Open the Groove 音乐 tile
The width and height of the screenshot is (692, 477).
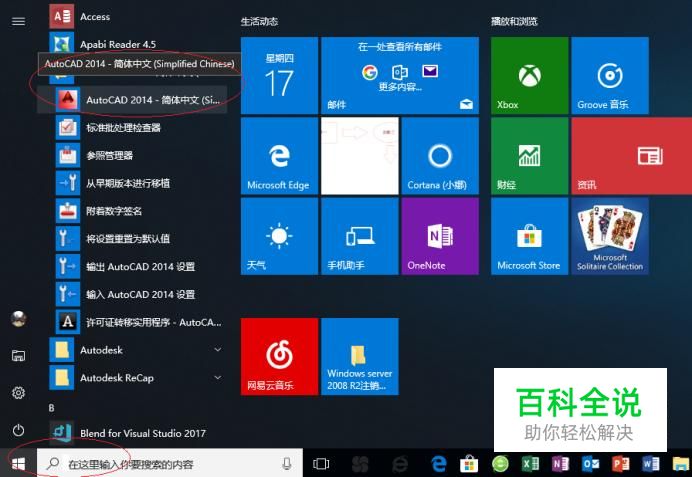[x=610, y=75]
